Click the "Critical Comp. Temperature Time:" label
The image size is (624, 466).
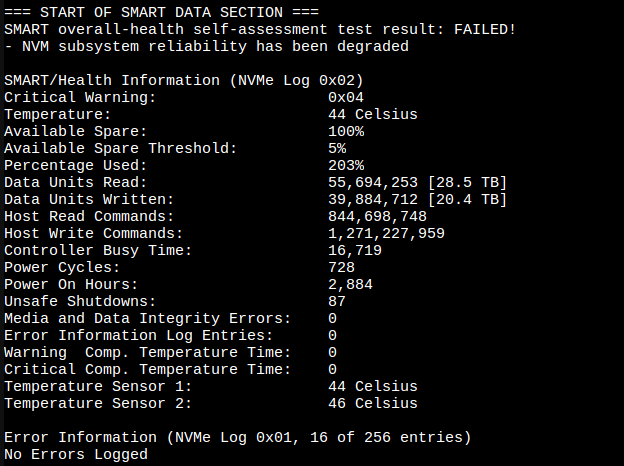click(x=148, y=370)
